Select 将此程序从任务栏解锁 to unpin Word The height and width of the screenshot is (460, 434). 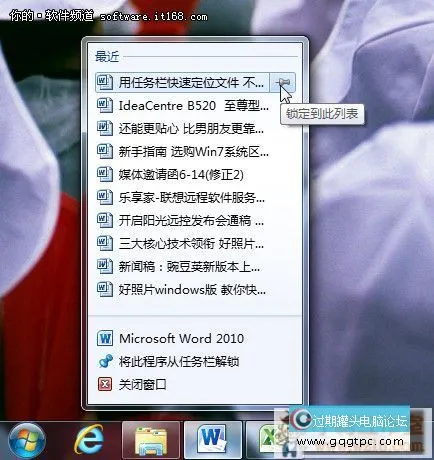pos(195,362)
